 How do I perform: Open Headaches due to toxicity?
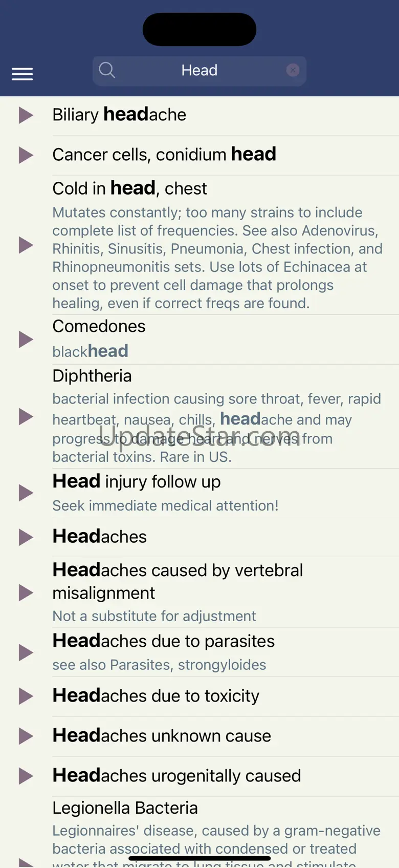tap(156, 696)
